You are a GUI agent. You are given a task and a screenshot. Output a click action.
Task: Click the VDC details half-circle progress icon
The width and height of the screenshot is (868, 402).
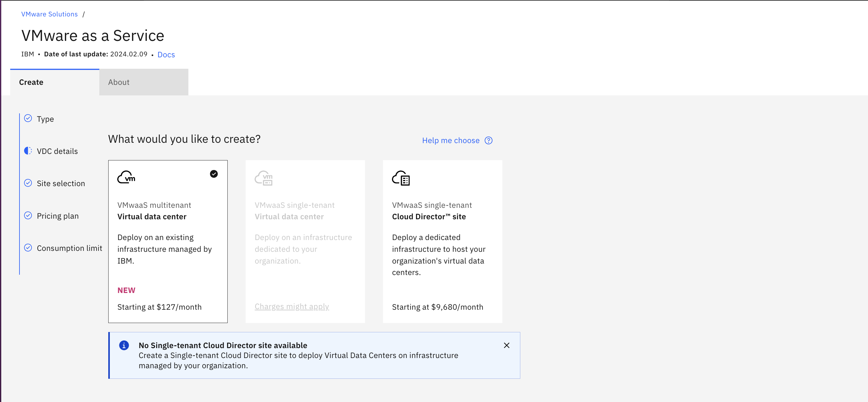tap(28, 151)
